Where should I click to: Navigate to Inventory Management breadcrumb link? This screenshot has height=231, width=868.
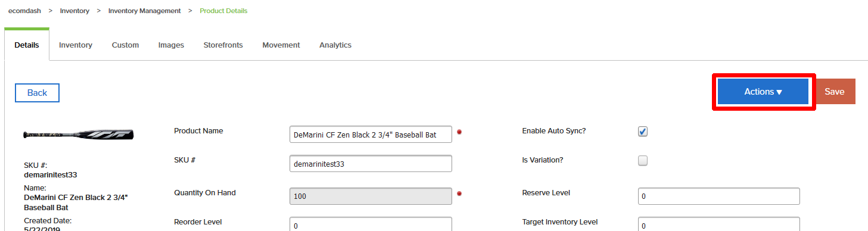[145, 11]
